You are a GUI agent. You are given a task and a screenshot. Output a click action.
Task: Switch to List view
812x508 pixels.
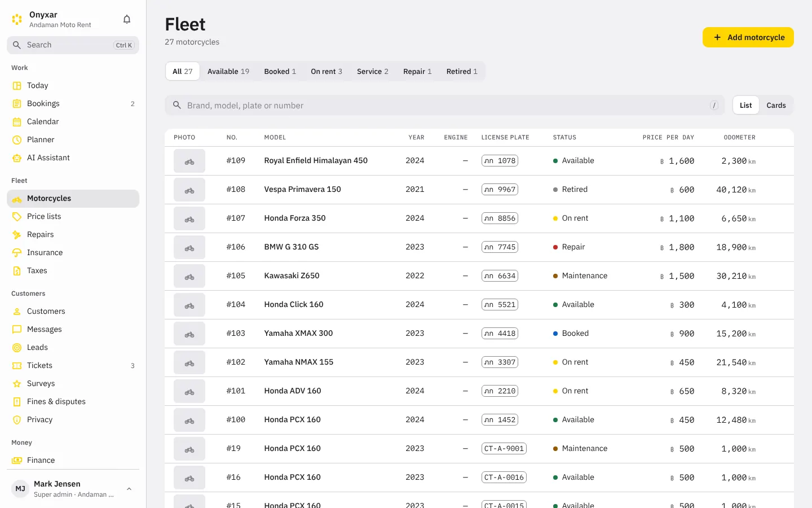pos(745,106)
